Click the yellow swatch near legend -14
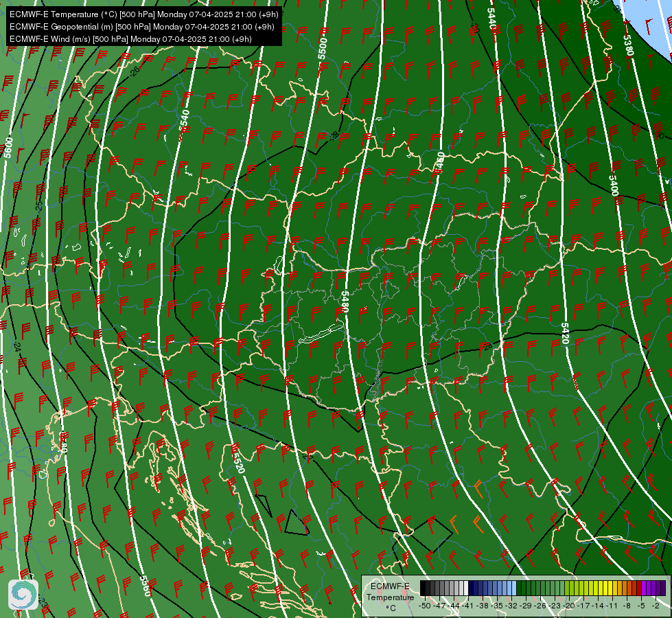Image resolution: width=672 pixels, height=618 pixels. (601, 588)
